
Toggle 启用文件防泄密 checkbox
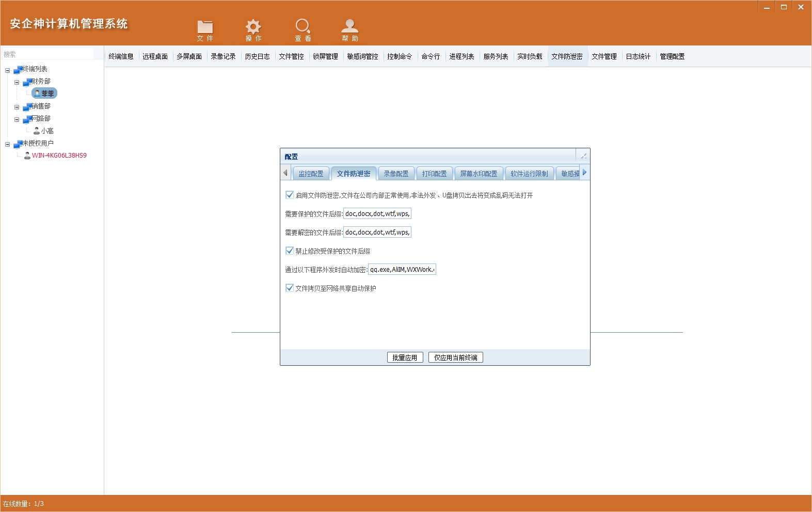click(290, 195)
